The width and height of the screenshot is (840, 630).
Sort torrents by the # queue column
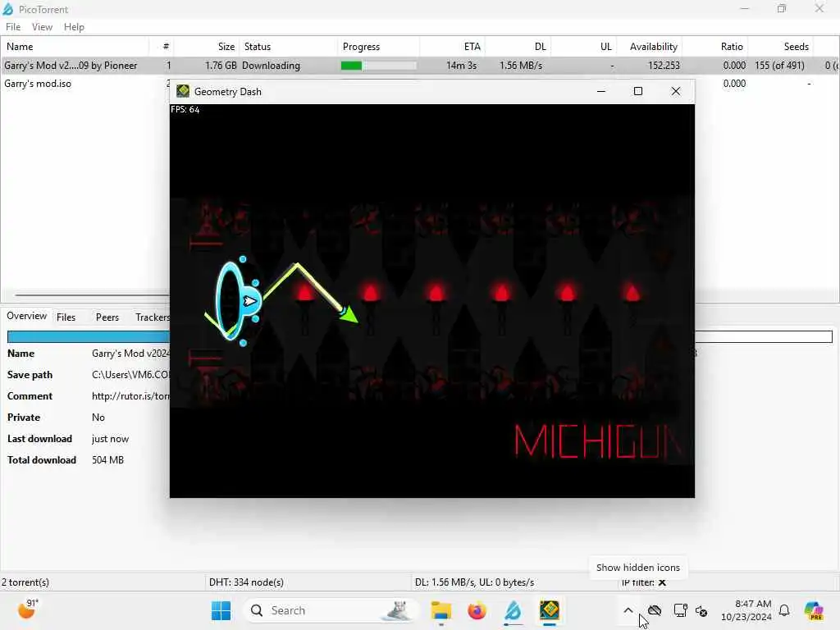[162, 47]
